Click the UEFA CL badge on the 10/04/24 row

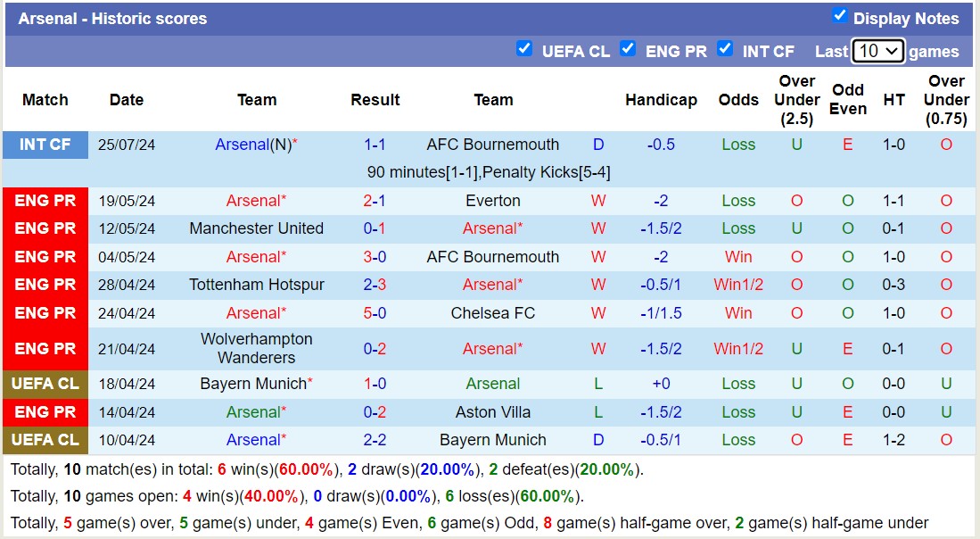(x=45, y=439)
